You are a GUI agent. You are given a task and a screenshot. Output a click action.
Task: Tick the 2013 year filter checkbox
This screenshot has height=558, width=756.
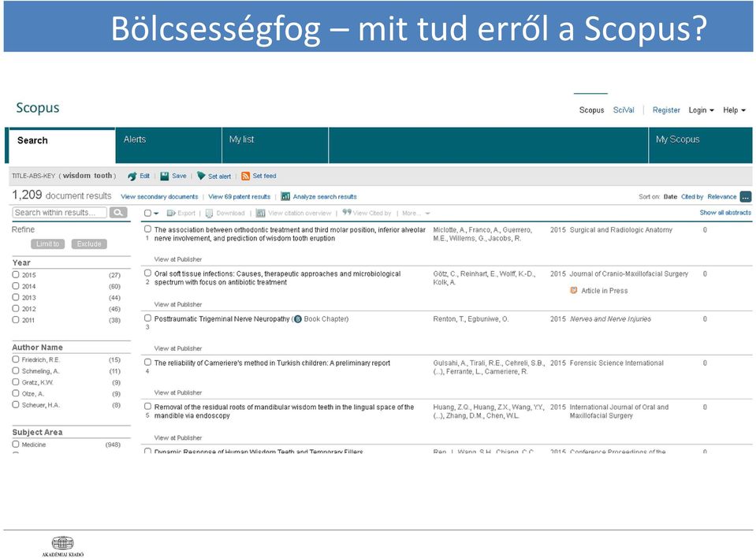tap(16, 297)
